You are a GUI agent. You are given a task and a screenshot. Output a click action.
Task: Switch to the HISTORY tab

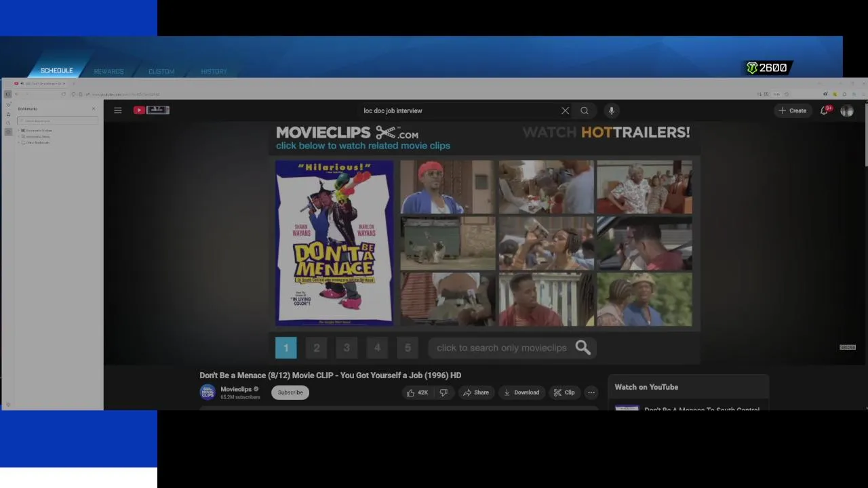(214, 71)
